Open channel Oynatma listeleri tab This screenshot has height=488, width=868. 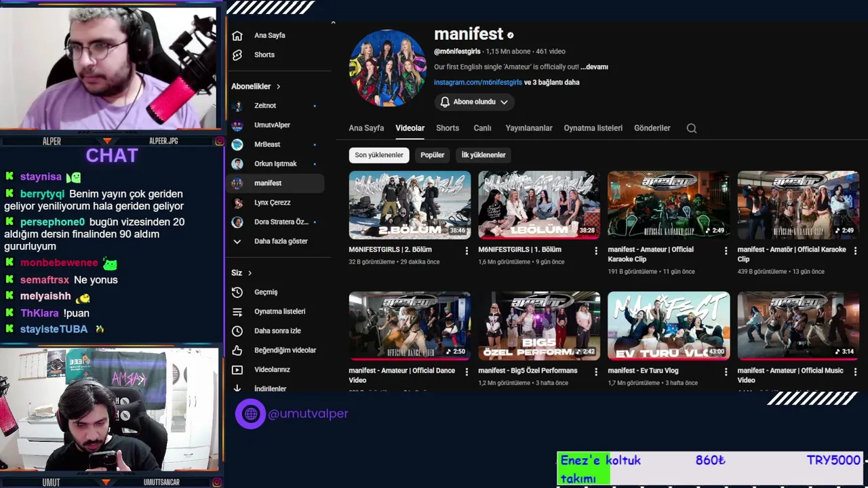click(x=593, y=128)
